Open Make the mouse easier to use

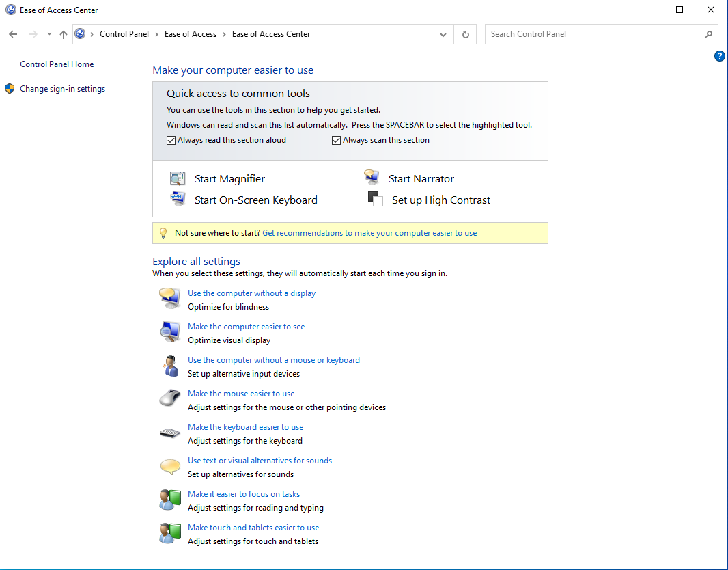241,394
